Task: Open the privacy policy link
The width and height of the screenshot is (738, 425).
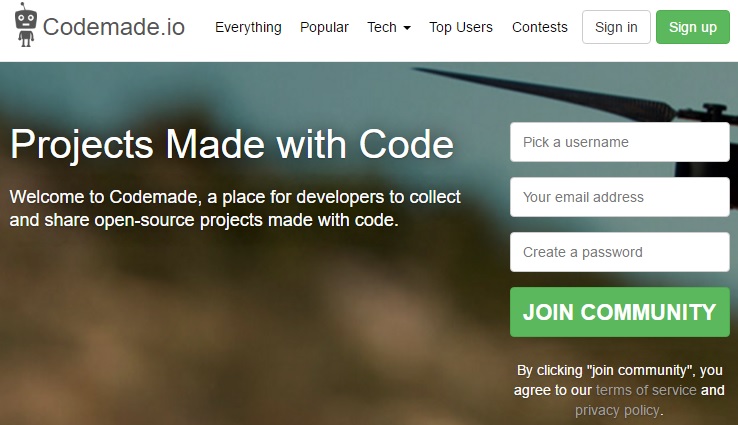Action: tap(617, 410)
